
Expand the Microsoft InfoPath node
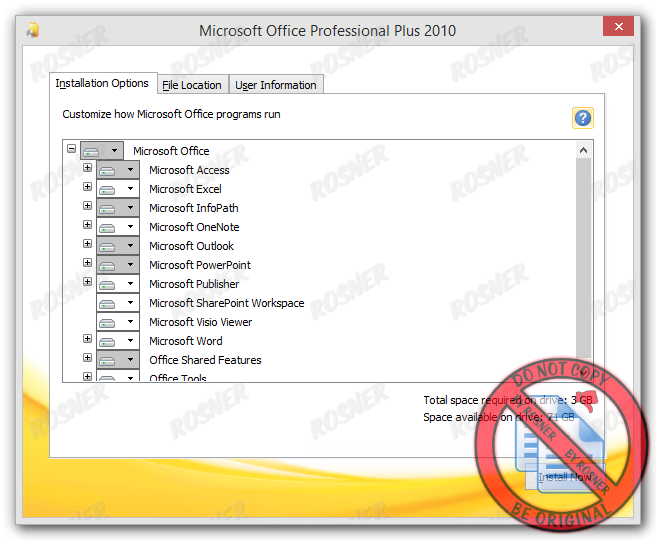click(87, 205)
